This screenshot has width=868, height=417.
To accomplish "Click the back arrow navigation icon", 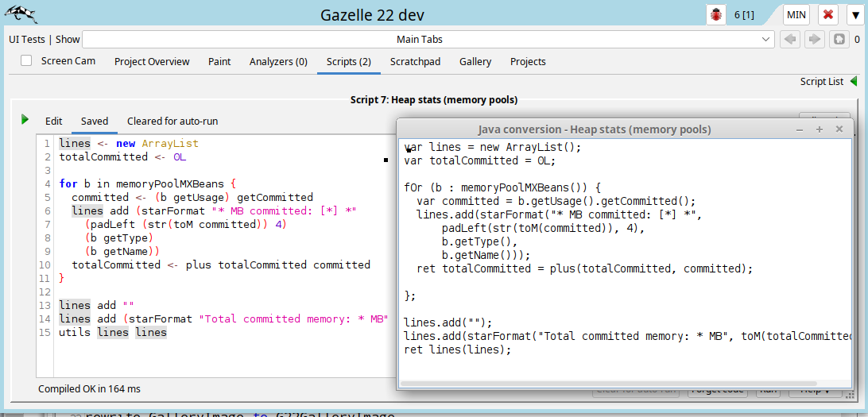I will [789, 39].
